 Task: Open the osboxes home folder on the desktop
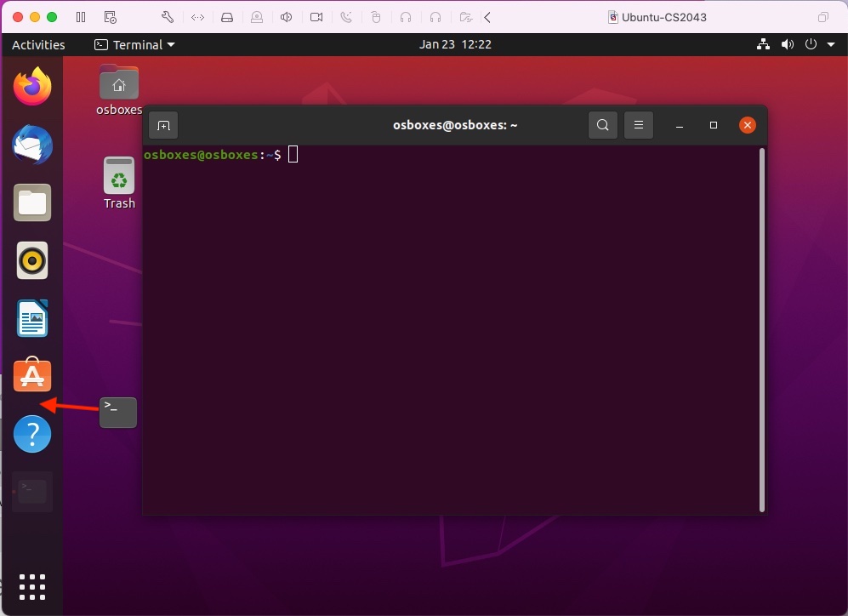pos(119,85)
